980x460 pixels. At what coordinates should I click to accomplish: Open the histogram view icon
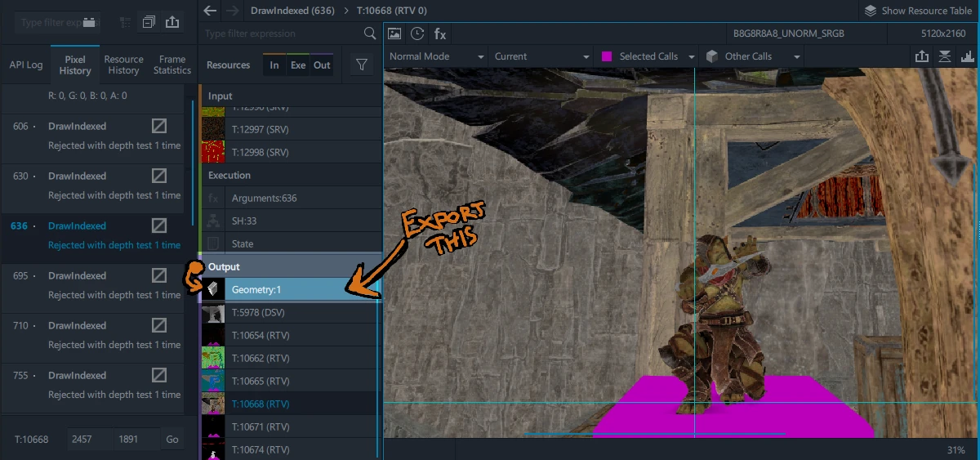tap(968, 56)
